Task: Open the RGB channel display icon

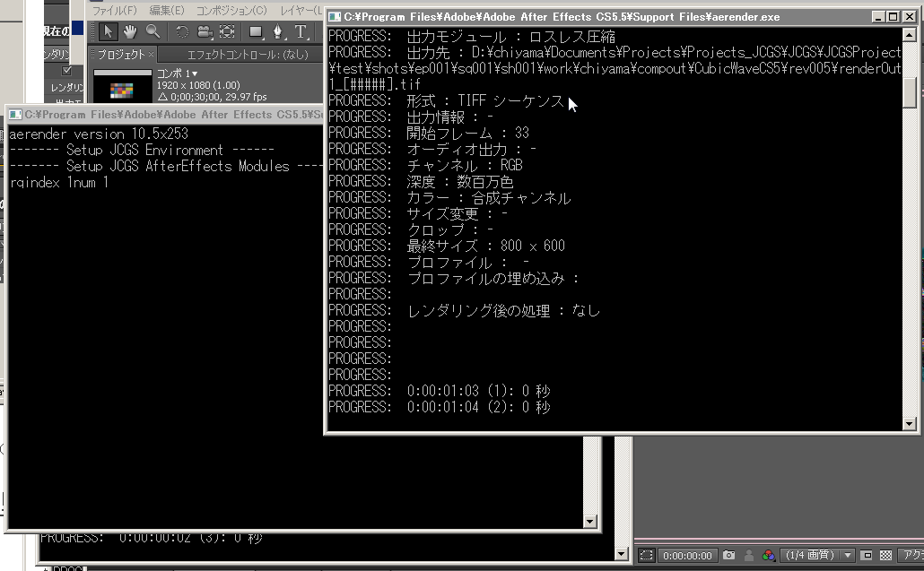Action: [768, 555]
